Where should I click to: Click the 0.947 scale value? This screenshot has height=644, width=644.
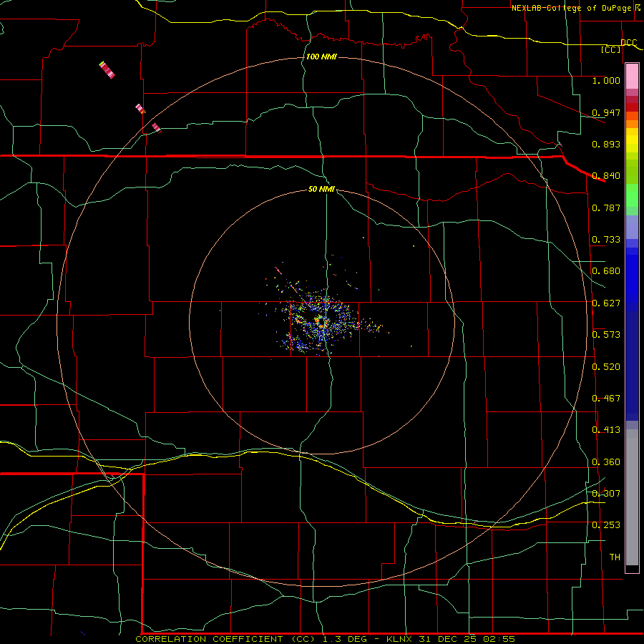(606, 112)
